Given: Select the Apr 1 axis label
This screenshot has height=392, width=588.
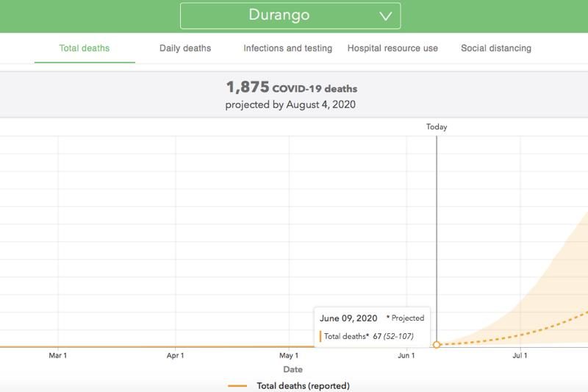Looking at the screenshot, I should click(175, 356).
